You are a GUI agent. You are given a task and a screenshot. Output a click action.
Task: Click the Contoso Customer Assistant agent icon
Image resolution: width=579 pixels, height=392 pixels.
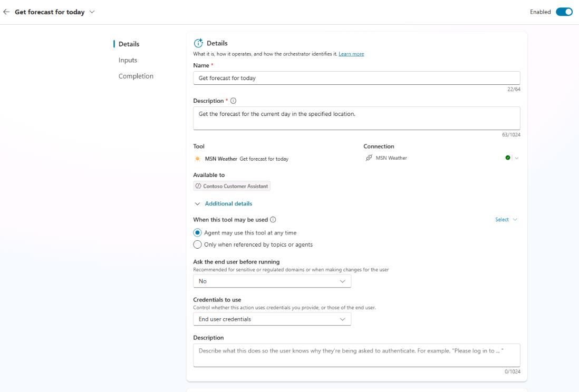198,186
